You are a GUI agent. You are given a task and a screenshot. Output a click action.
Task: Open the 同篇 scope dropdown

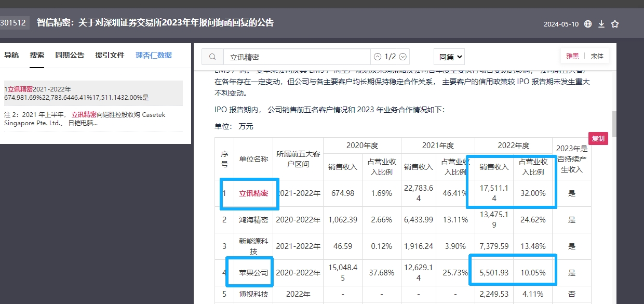point(449,57)
